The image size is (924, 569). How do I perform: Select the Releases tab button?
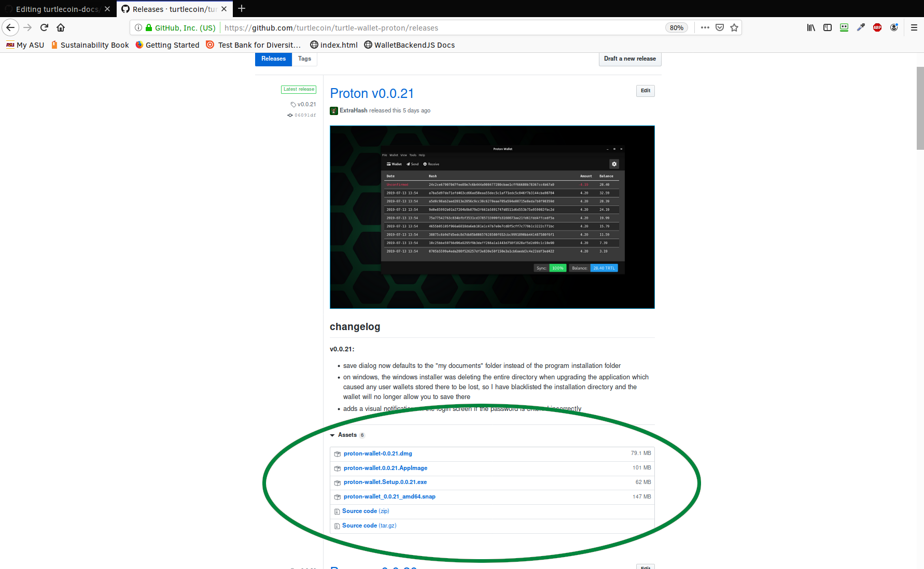(273, 59)
